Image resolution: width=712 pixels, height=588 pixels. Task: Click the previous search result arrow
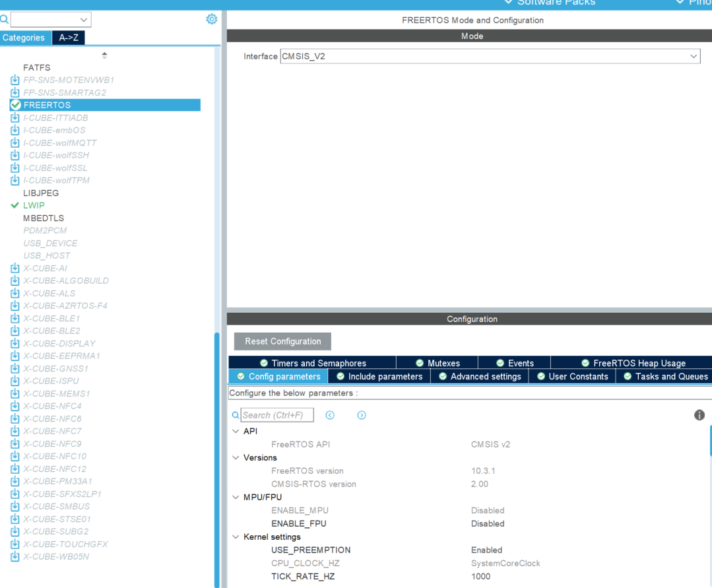click(x=330, y=415)
